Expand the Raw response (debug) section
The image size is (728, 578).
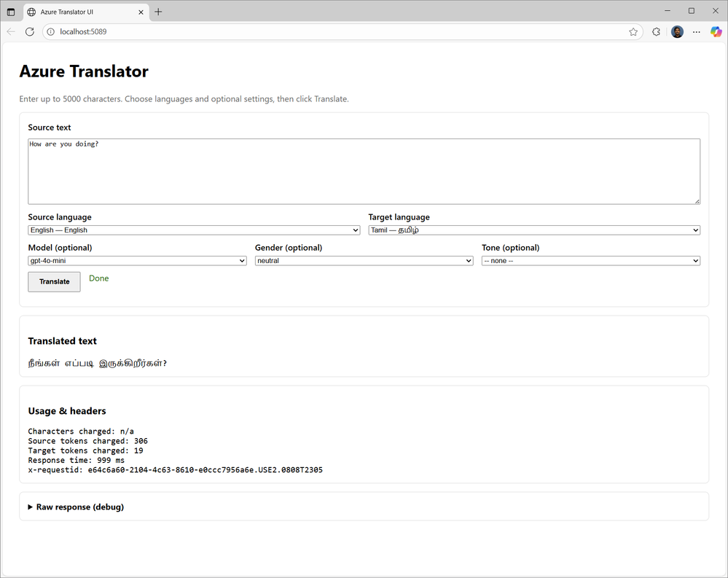pos(76,507)
